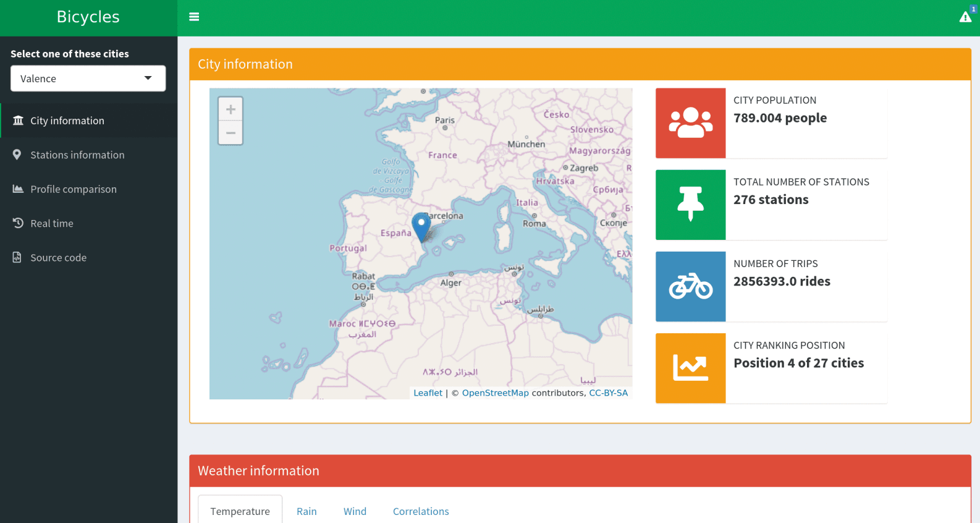Open the Leaflet attribution link
This screenshot has height=523, width=980.
click(428, 393)
